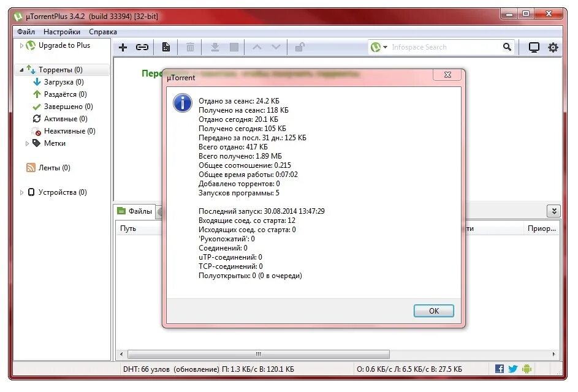Viewport: 578px width, 392px height.
Task: Open search provider dropdown arrow
Action: click(x=385, y=47)
